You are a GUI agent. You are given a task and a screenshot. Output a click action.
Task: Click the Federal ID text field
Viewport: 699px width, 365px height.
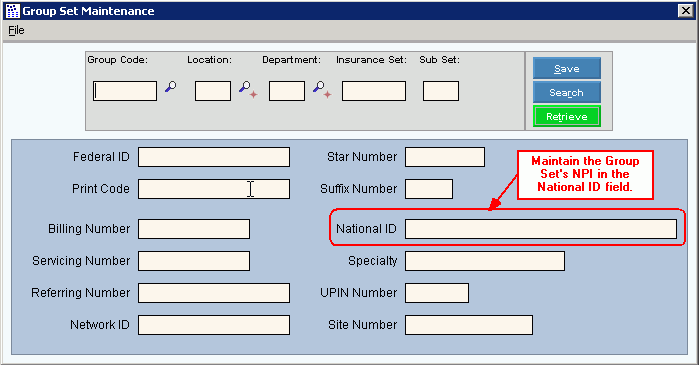pyautogui.click(x=214, y=157)
